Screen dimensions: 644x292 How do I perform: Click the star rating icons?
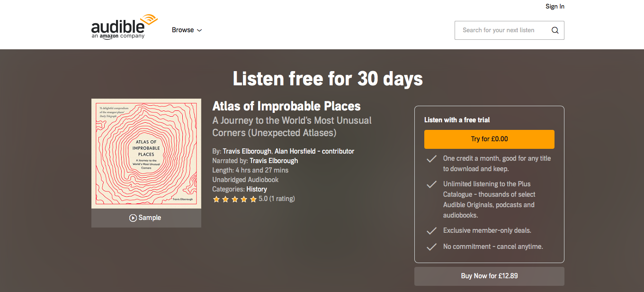[234, 199]
